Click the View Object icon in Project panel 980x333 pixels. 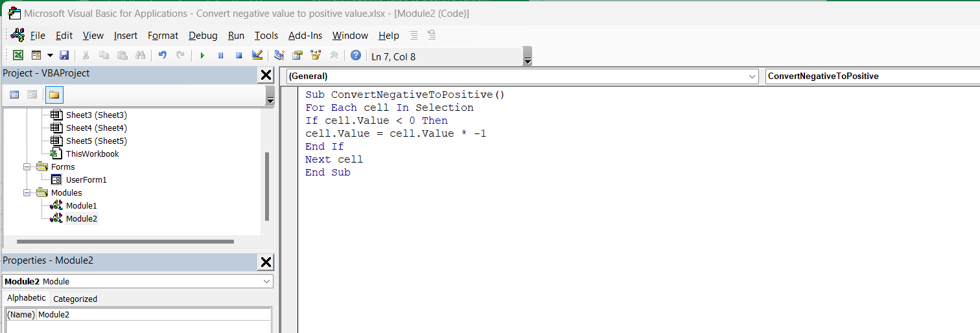click(x=32, y=95)
